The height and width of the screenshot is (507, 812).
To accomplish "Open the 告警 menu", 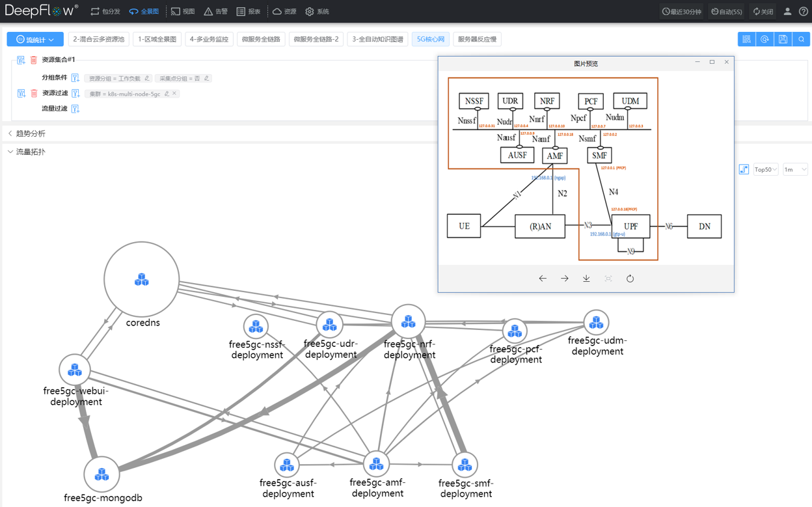I will pos(215,12).
